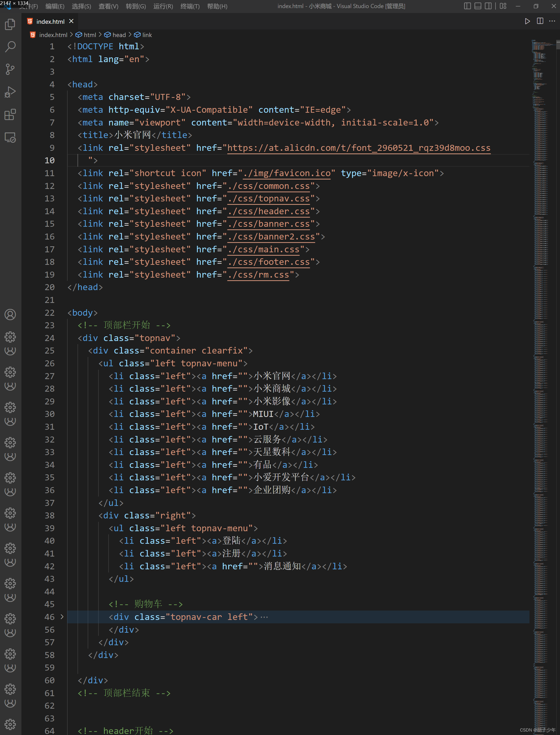Toggle secondary side bar layout button
560x735 pixels.
pos(488,6)
